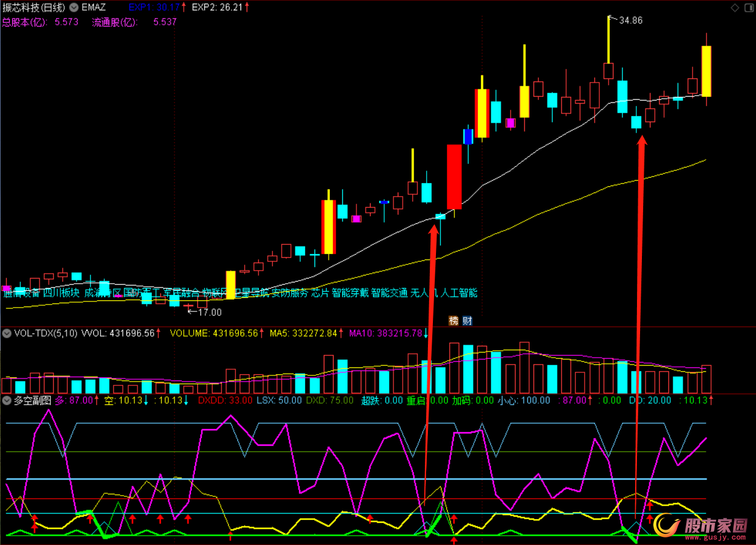This screenshot has height=545, width=756.
Task: Click the 芯片 concept tag
Action: [x=319, y=293]
